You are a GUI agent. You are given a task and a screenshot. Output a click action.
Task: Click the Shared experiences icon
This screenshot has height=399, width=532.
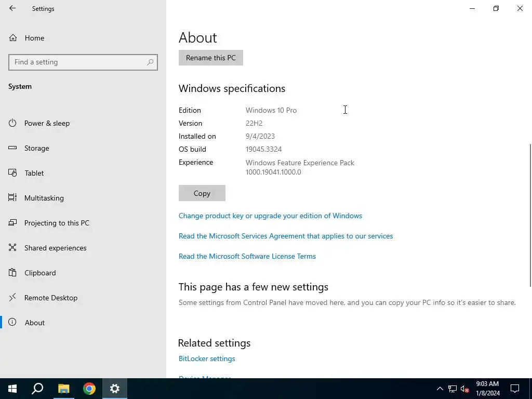coord(12,247)
